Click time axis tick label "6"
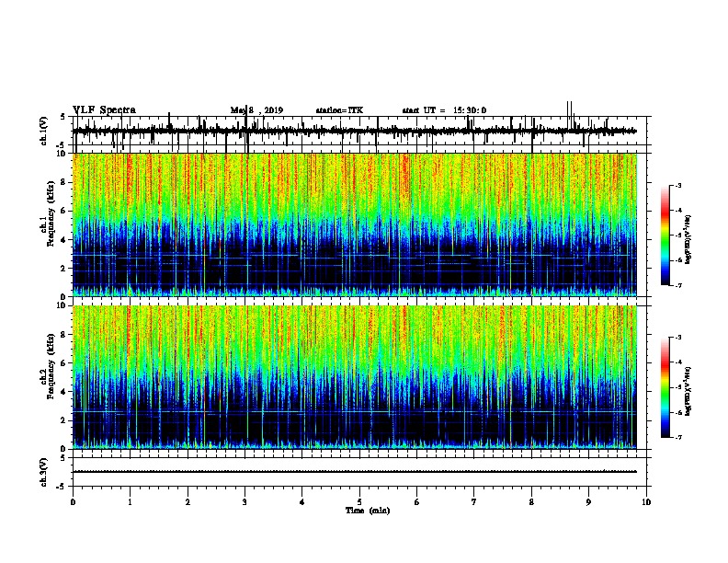The image size is (728, 563). (x=417, y=502)
